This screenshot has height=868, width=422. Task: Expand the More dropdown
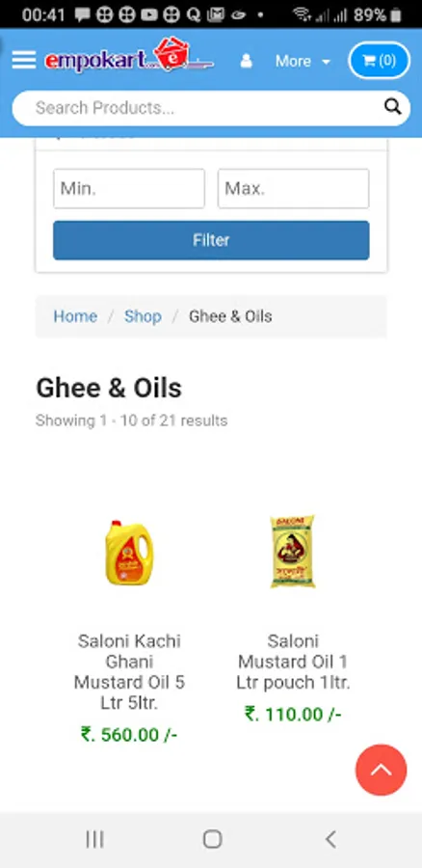point(303,61)
